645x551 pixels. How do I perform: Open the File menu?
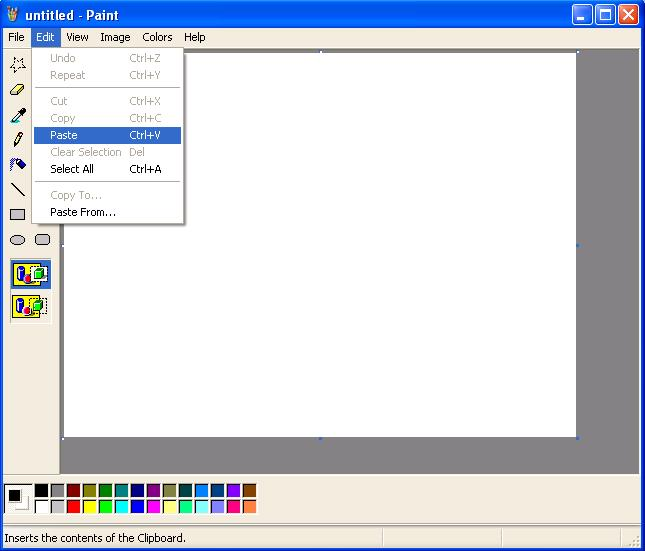[x=16, y=37]
